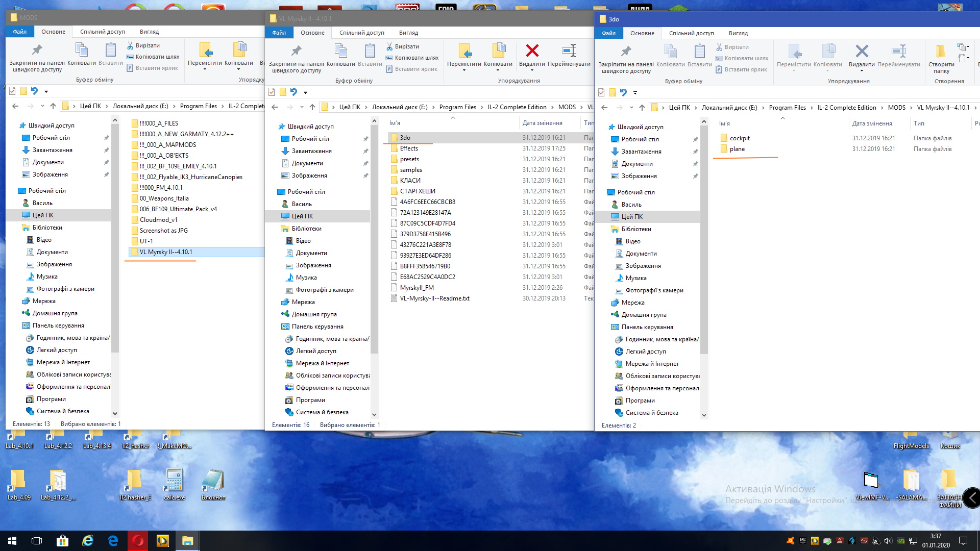Screen dimensions: 980x551
Task: Switch to Спільний доступ tab in MODS window
Action: click(102, 32)
